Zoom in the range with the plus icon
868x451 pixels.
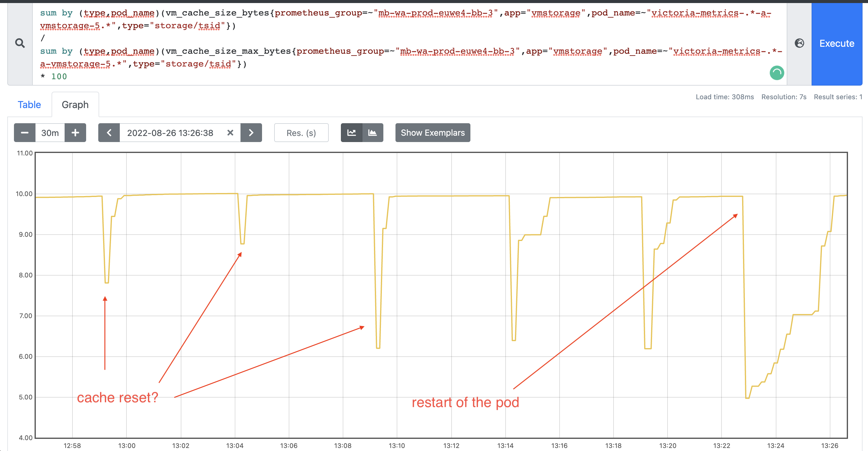76,133
